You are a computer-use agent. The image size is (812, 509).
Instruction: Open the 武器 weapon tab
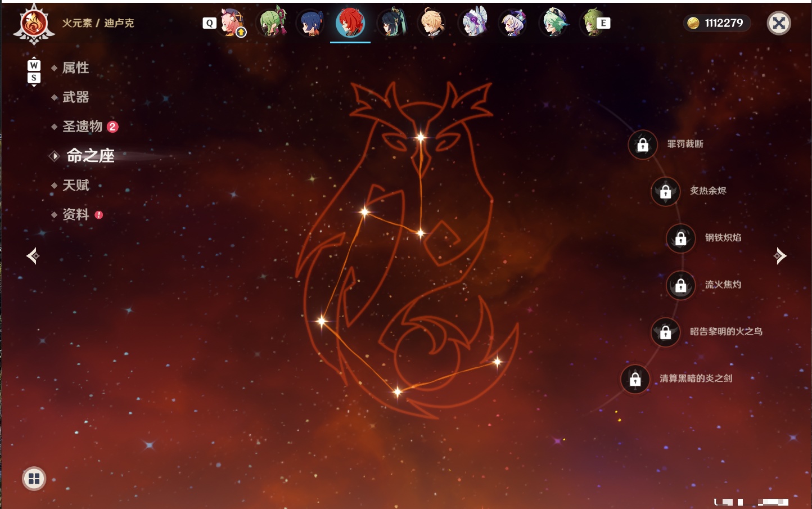tap(75, 97)
